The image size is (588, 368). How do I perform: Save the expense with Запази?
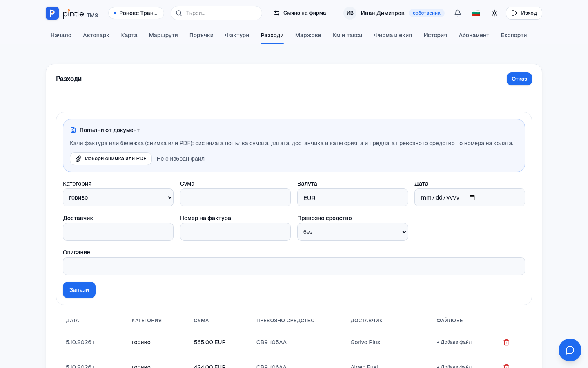[79, 290]
